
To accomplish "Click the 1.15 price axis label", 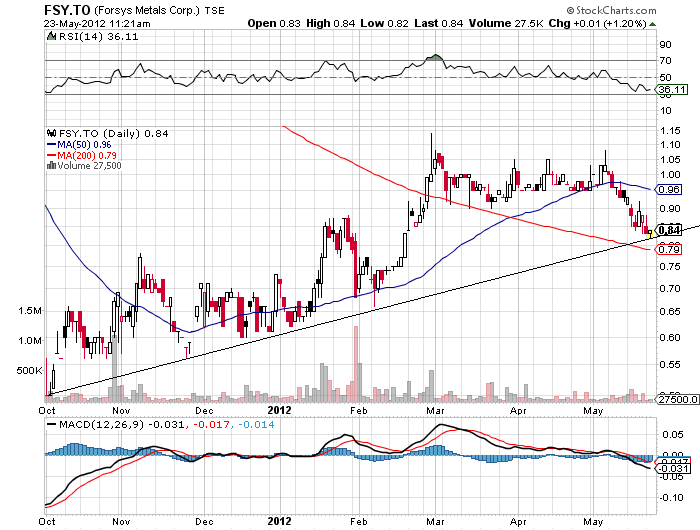I will pyautogui.click(x=670, y=131).
